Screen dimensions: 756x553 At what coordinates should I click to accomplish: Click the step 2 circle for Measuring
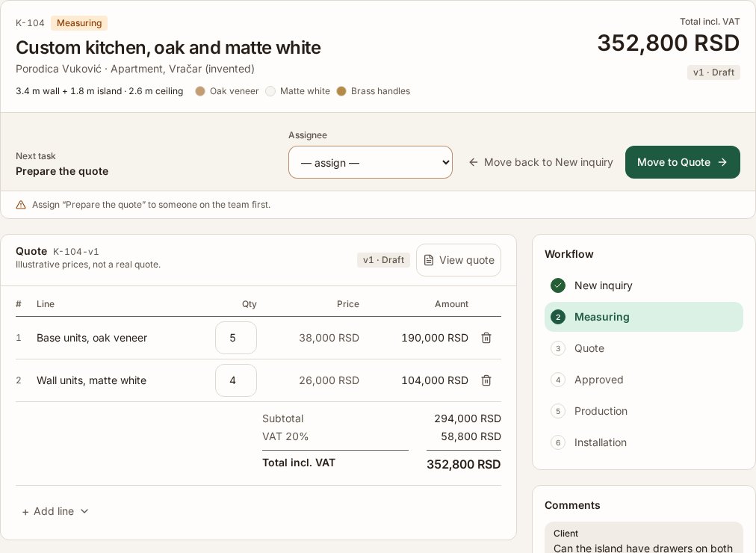click(x=558, y=317)
